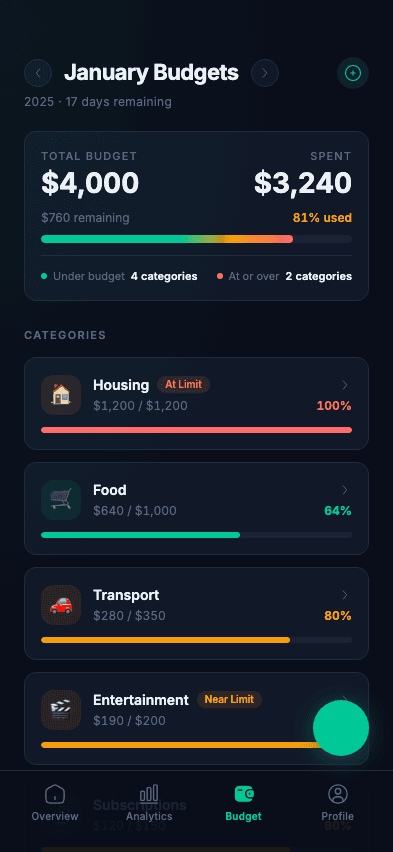Expand Housing category with its chevron
Screen dimensions: 393x852
click(345, 385)
